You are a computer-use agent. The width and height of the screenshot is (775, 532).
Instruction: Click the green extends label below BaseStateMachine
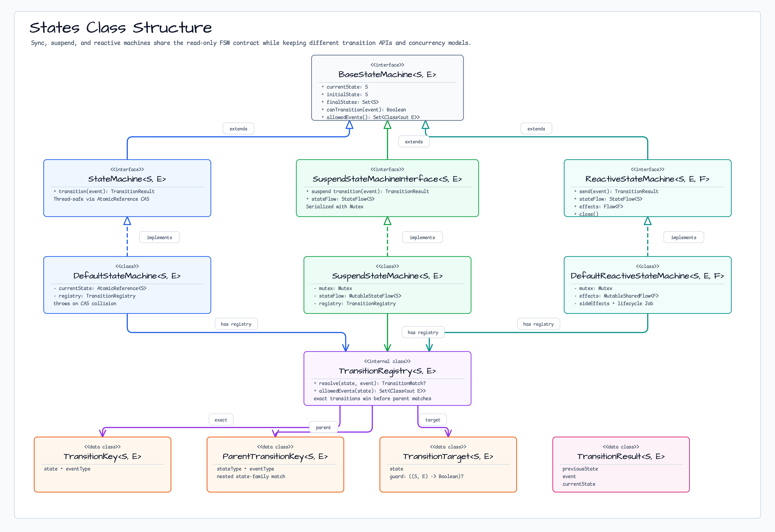(x=414, y=142)
